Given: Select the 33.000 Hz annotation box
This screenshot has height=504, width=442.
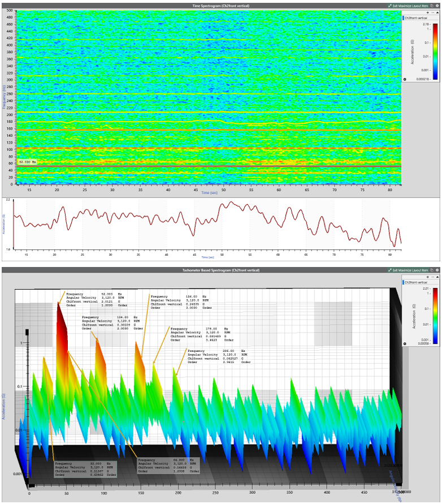Looking at the screenshot, I should (x=85, y=469).
